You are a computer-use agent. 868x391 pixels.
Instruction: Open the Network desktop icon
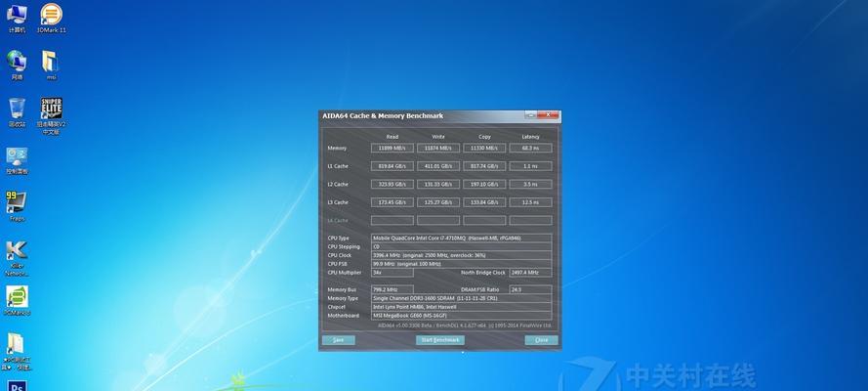pos(17,65)
